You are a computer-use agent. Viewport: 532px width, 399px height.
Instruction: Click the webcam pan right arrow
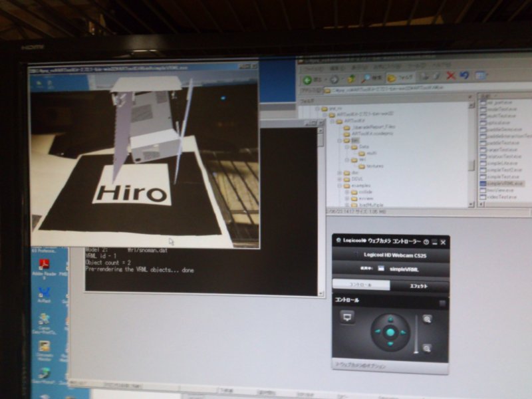click(x=403, y=332)
